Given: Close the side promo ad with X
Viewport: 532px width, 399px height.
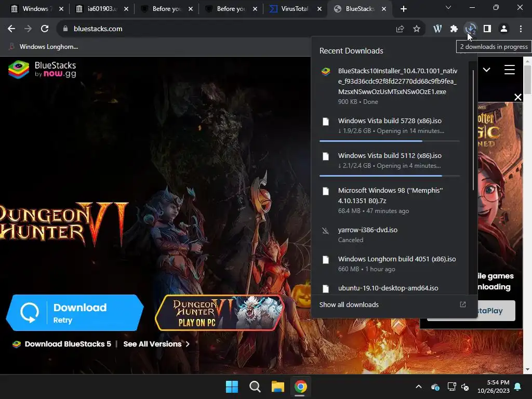Looking at the screenshot, I should pos(518,97).
